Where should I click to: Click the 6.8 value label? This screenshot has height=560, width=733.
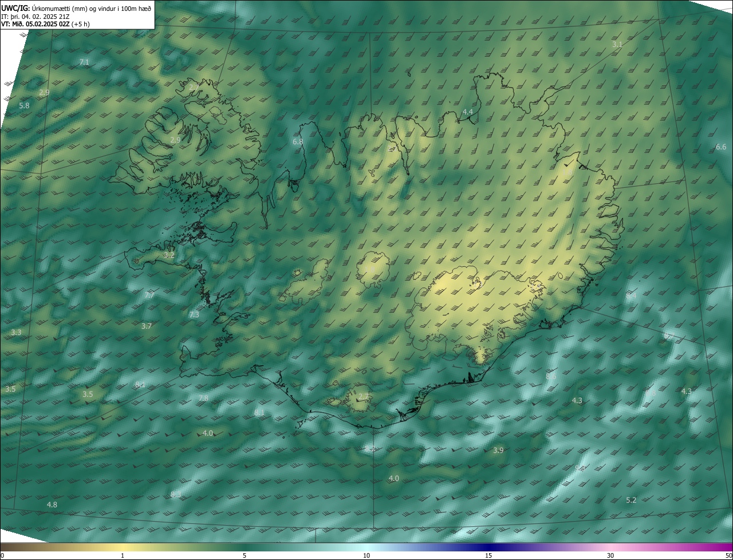pos(298,141)
